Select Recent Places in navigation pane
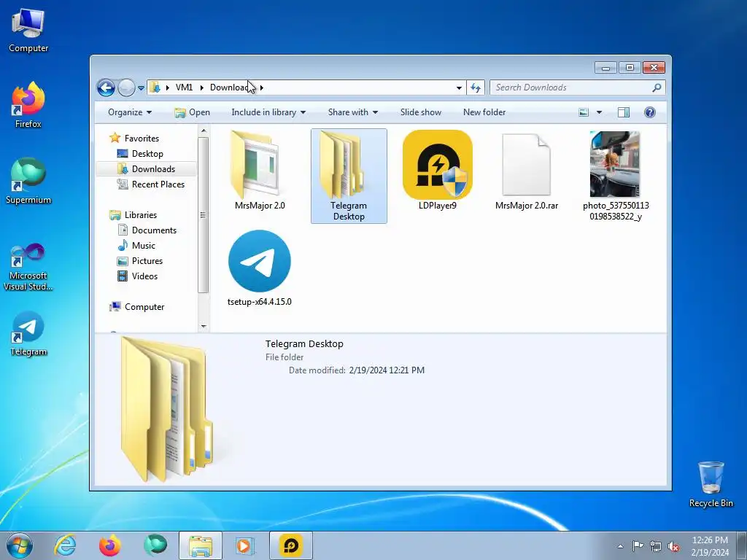 (x=158, y=184)
